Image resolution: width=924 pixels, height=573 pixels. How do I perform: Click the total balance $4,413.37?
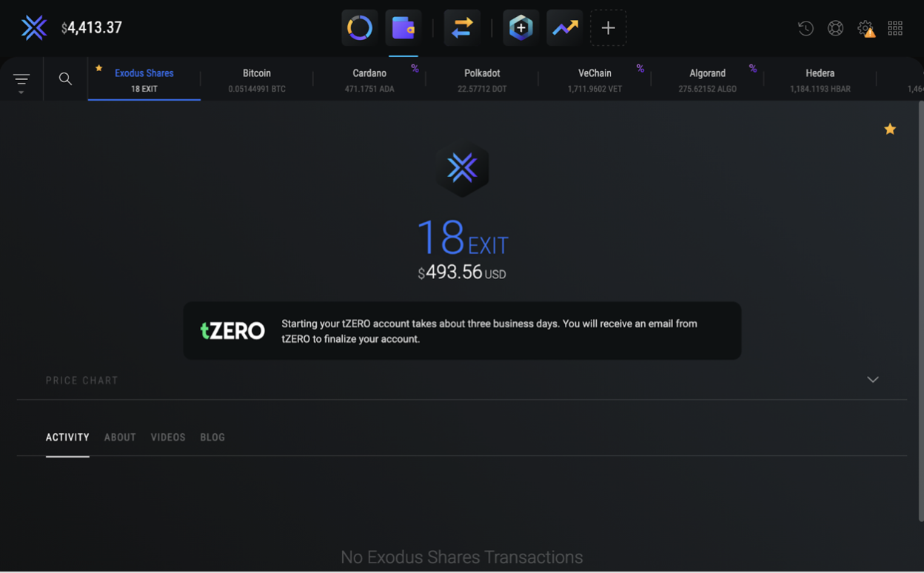click(92, 28)
